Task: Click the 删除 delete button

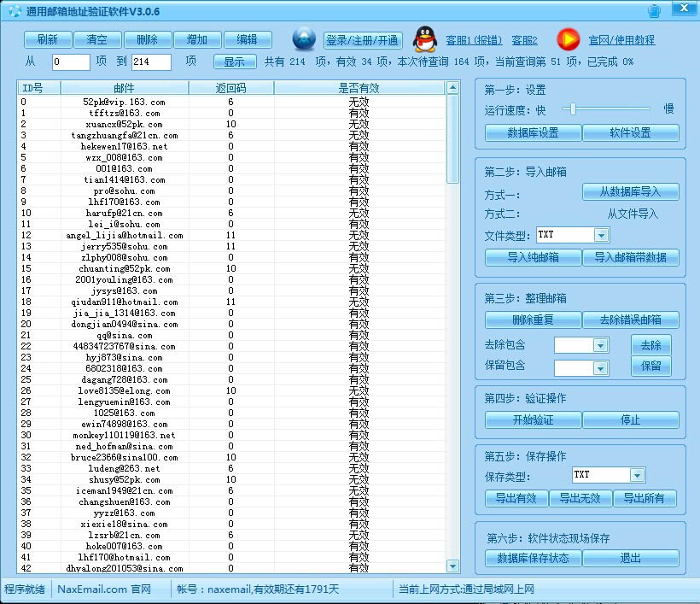Action: [148, 40]
